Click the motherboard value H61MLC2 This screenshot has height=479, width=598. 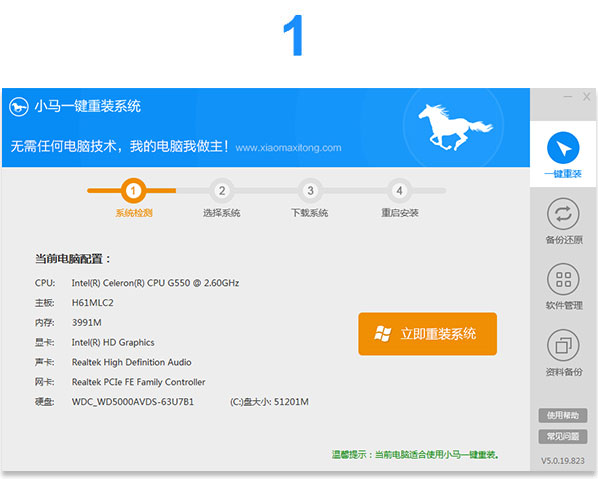pyautogui.click(x=93, y=303)
